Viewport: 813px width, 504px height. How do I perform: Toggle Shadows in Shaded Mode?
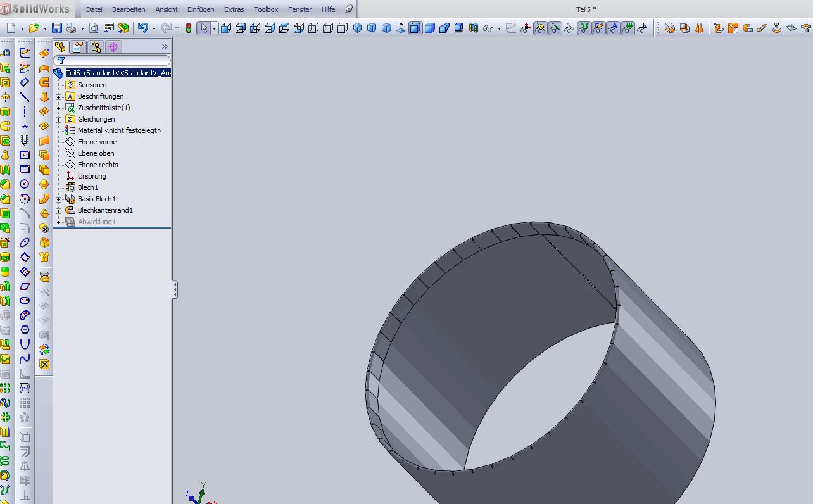(459, 28)
